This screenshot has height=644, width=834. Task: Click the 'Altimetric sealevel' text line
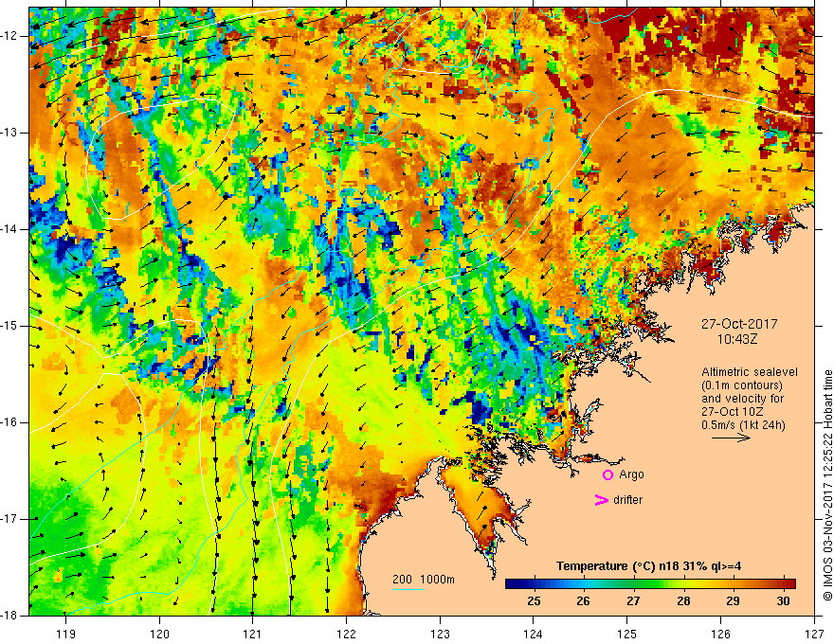tap(750, 372)
